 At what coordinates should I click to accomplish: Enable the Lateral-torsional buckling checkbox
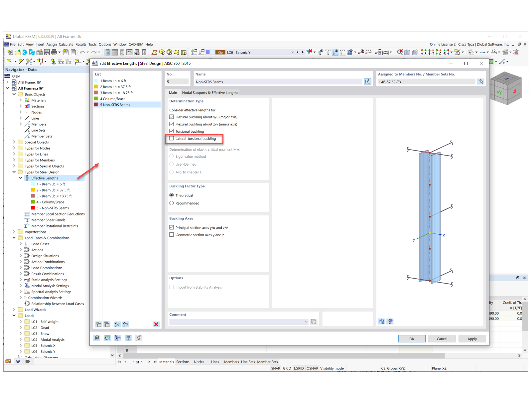pyautogui.click(x=172, y=139)
